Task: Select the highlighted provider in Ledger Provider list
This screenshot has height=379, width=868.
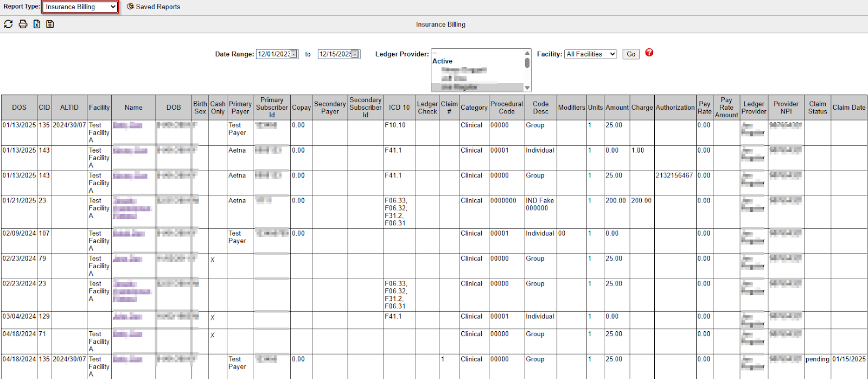Action: pyautogui.click(x=477, y=87)
